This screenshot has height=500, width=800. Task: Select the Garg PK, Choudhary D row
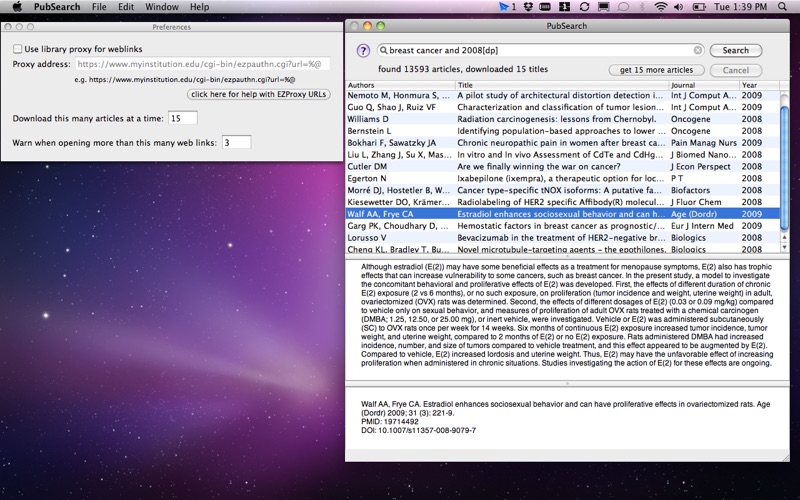(x=563, y=226)
